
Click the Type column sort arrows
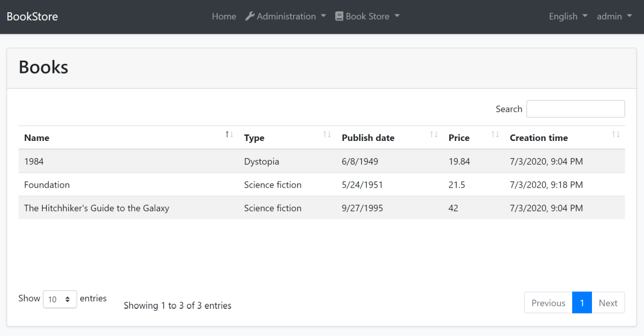click(x=327, y=134)
